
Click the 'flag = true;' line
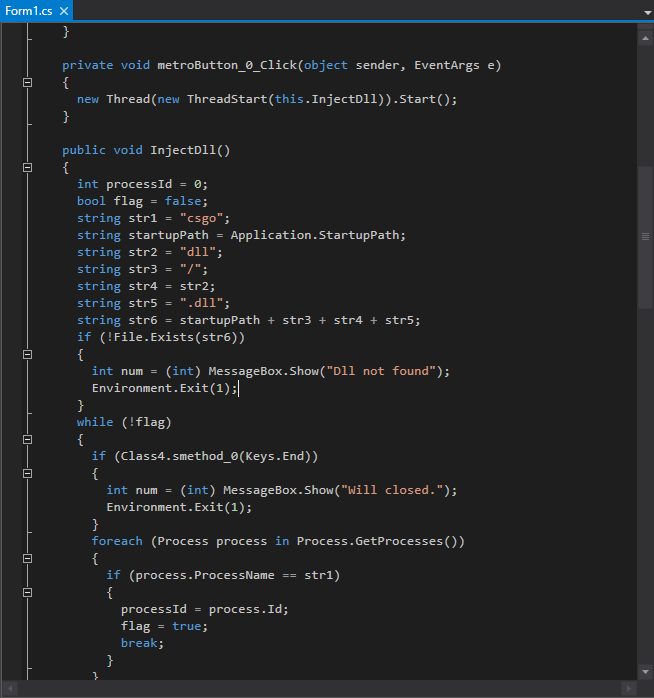164,626
